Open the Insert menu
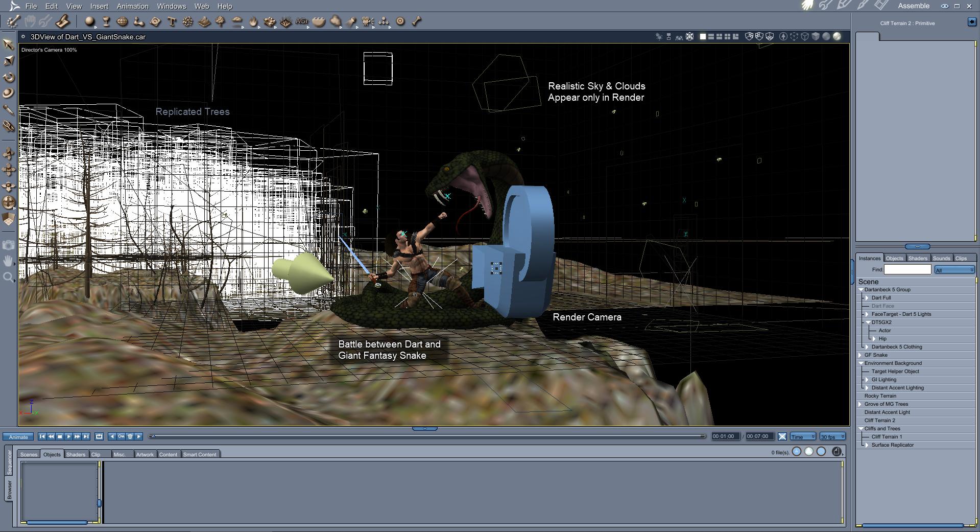 (x=99, y=6)
